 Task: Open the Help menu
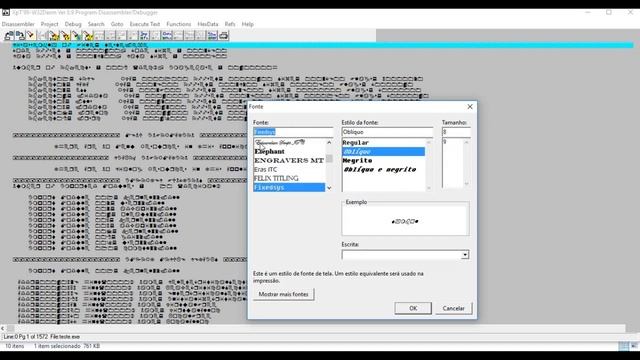[247, 24]
